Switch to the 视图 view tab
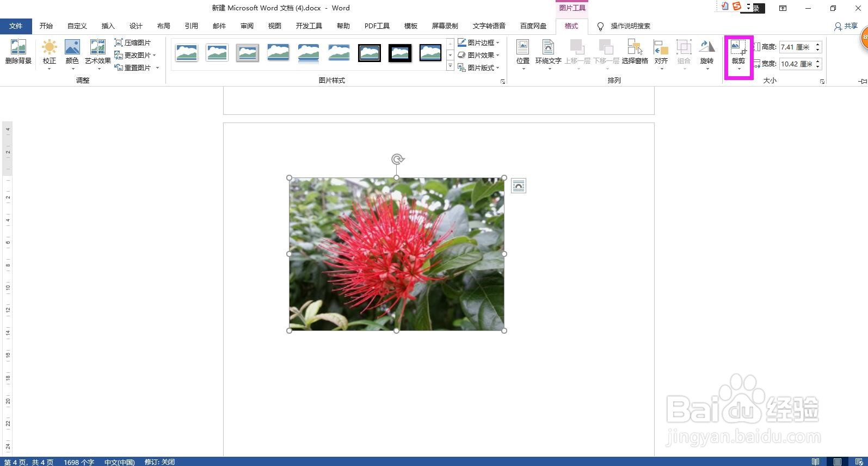 (x=275, y=26)
